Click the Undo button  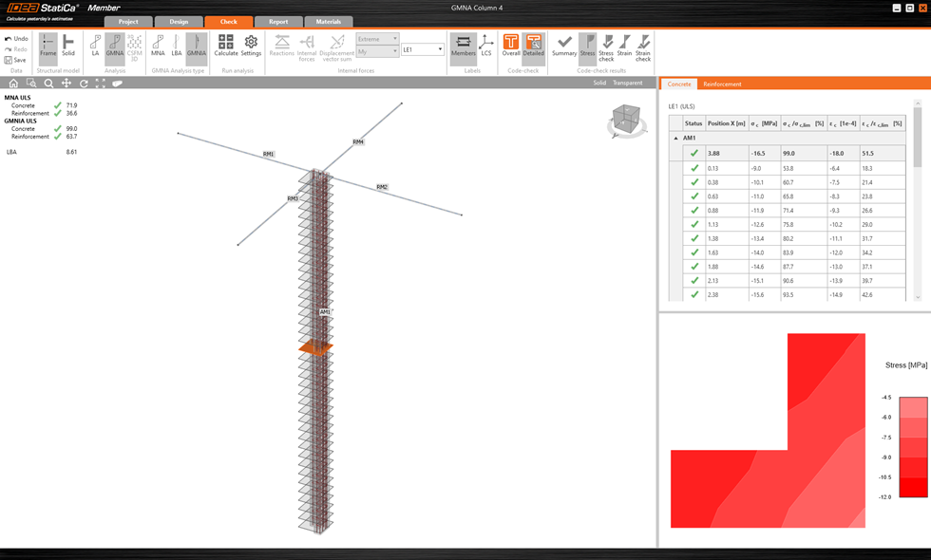click(x=16, y=39)
